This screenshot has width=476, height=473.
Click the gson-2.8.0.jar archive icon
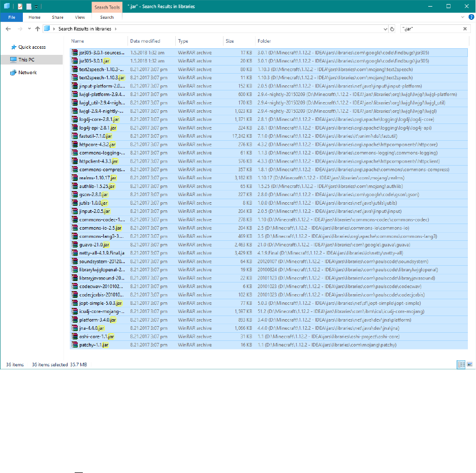74,195
